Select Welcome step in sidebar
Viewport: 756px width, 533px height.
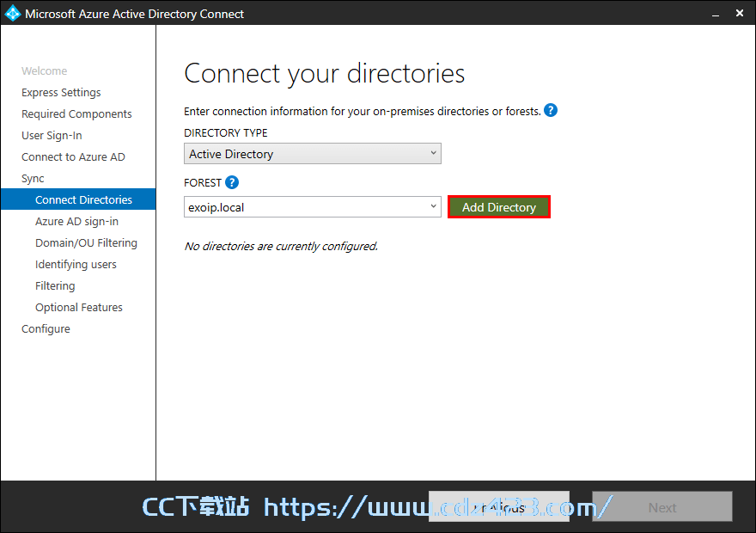point(45,70)
